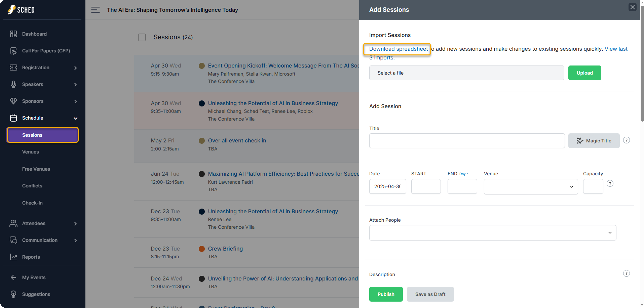Click color dot for Over all event check in
Image resolution: width=644 pixels, height=308 pixels.
(202, 141)
